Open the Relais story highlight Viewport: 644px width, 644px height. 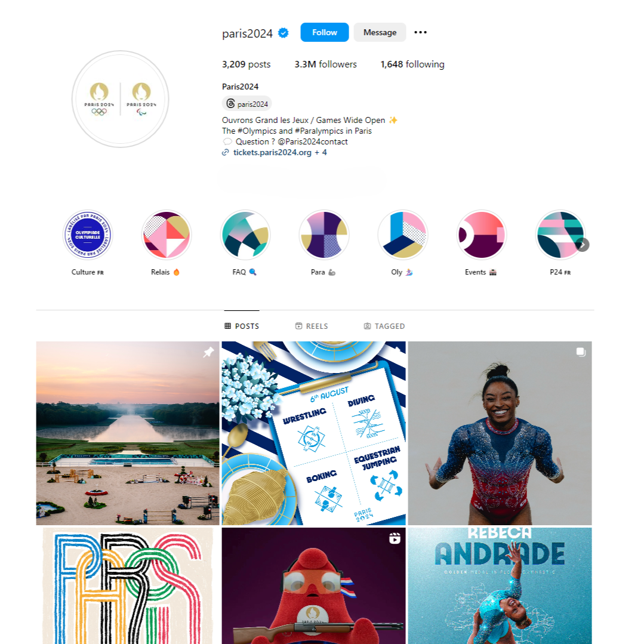[x=167, y=235]
